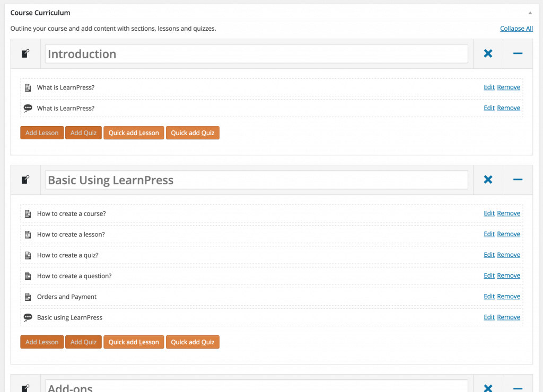This screenshot has height=392, width=543.
Task: Click Add Lesson in Introduction section
Action: point(42,133)
